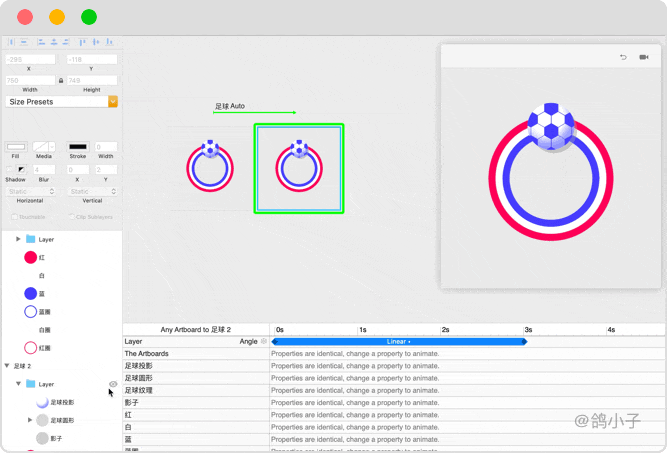Viewport: 667px width, 453px height.
Task: Align layers to vertical middle
Action: click(x=96, y=42)
